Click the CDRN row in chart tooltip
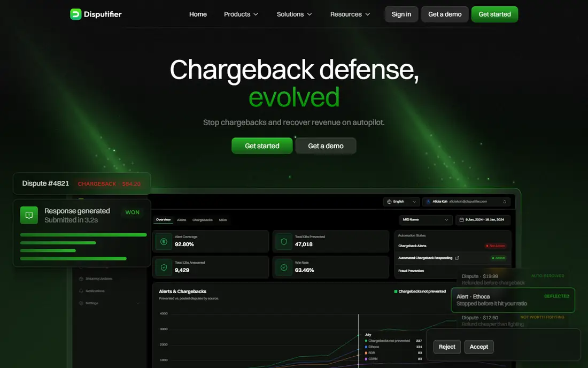The image size is (588, 368). tap(393, 359)
